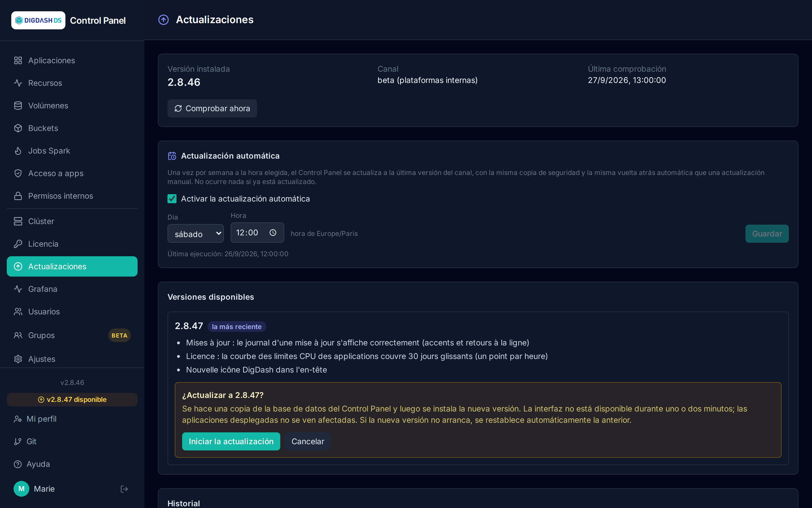Select the Volúmenes database icon

(x=18, y=106)
